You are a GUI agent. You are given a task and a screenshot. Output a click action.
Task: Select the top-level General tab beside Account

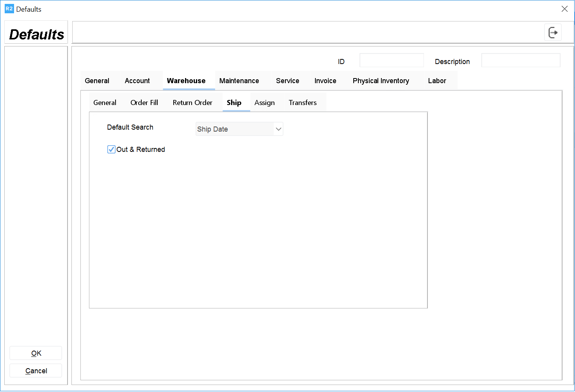pyautogui.click(x=97, y=81)
